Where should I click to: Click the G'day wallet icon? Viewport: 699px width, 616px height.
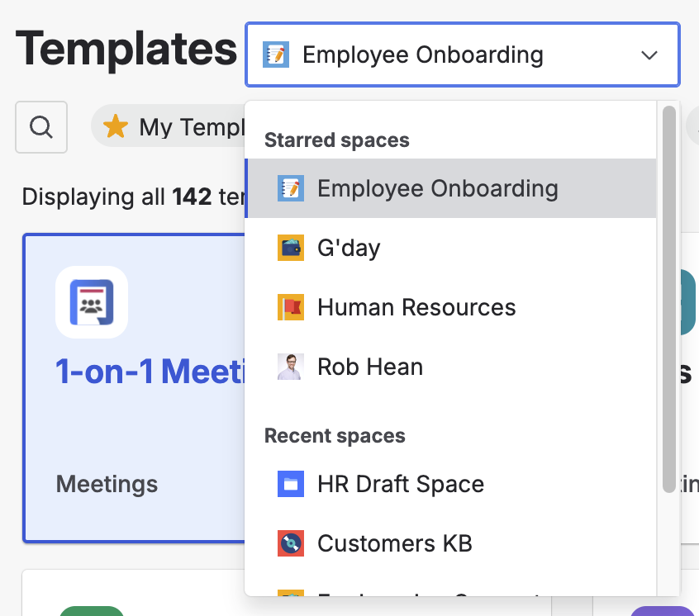tap(291, 248)
